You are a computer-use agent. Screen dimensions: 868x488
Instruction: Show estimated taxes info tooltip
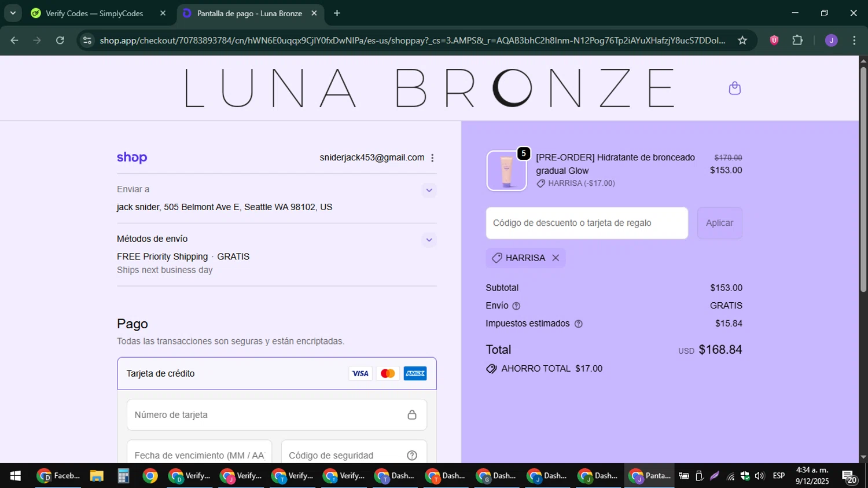[578, 324]
